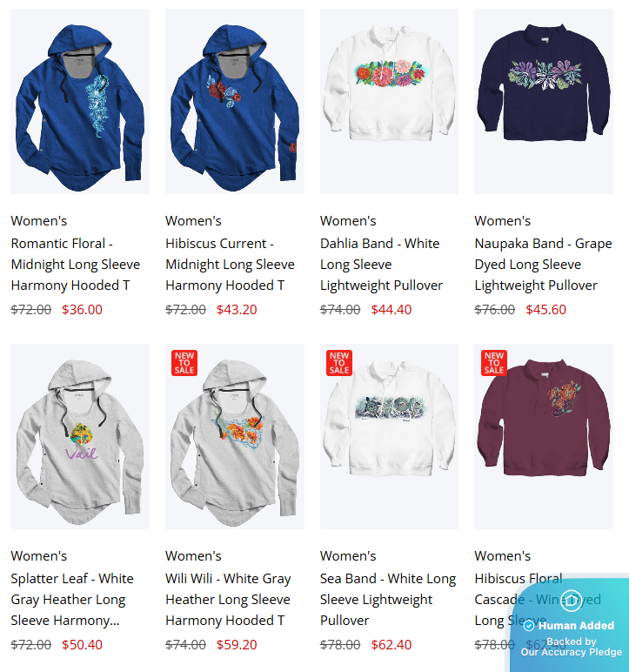View the Hibiscus Floral Cascade wine pullover image
The height and width of the screenshot is (672, 629).
click(544, 436)
